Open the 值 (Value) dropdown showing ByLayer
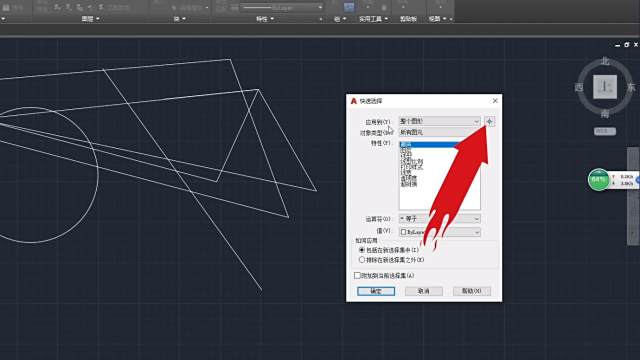The image size is (640, 360). [x=440, y=232]
